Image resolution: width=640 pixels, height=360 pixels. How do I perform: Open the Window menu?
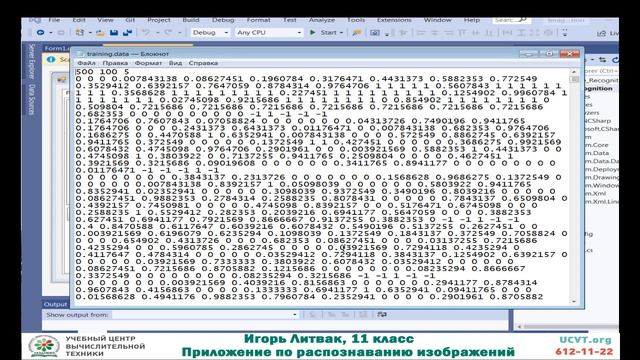(x=438, y=20)
